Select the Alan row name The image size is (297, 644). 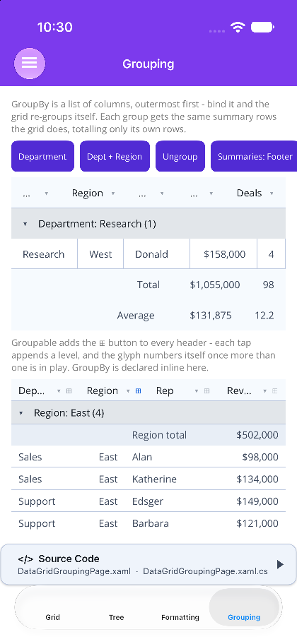(142, 458)
